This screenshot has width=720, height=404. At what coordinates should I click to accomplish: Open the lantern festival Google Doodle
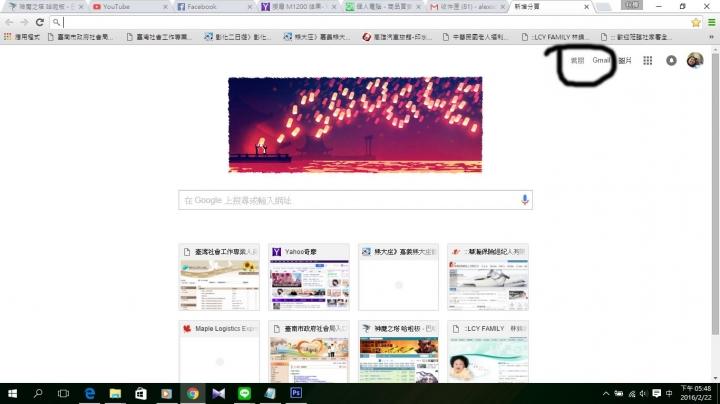tap(355, 125)
